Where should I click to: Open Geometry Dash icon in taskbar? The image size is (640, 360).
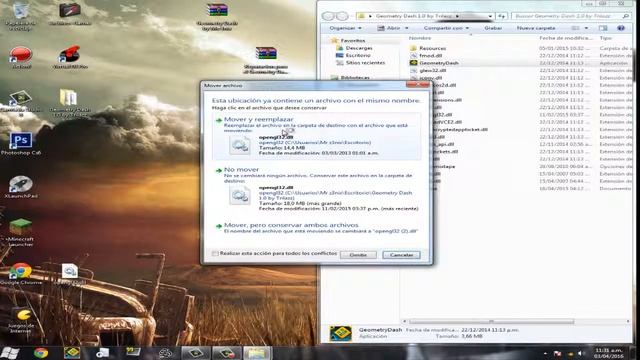pos(72,353)
